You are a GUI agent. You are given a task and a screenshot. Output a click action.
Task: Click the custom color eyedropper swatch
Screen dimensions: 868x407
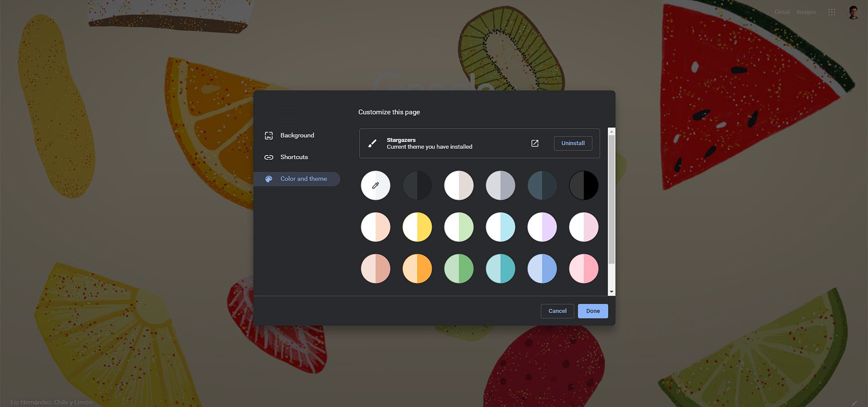(x=375, y=185)
